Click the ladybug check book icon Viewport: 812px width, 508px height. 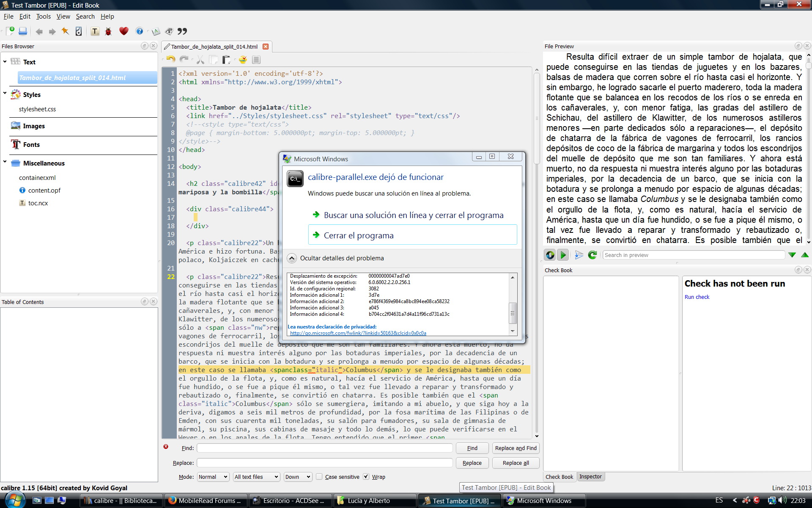108,31
